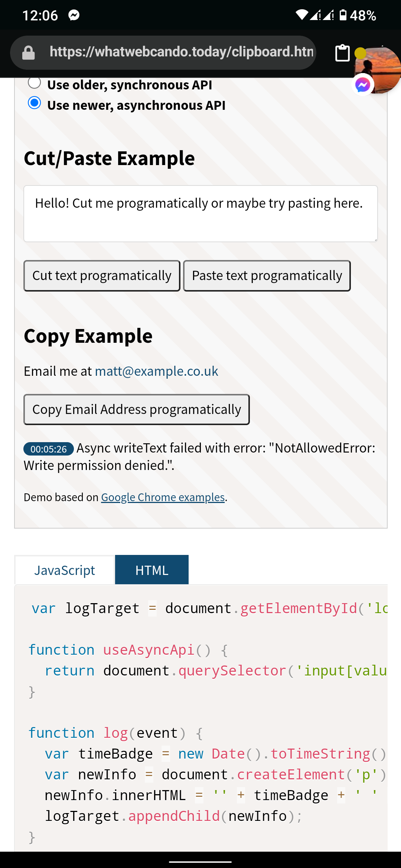The width and height of the screenshot is (401, 868).
Task: Switch to the HTML code tab
Action: point(152,570)
